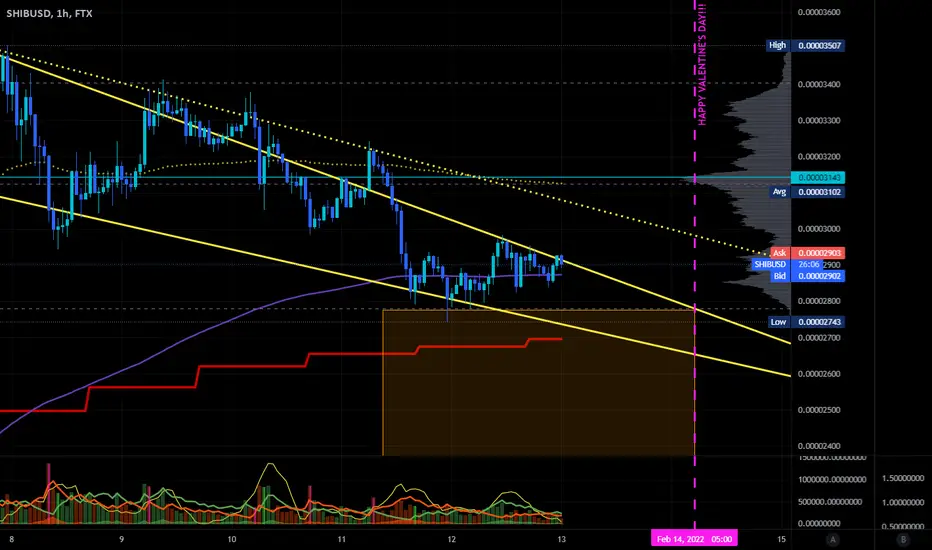
Task: Click the 0.00002800 price axis value
Action: pyautogui.click(x=818, y=301)
